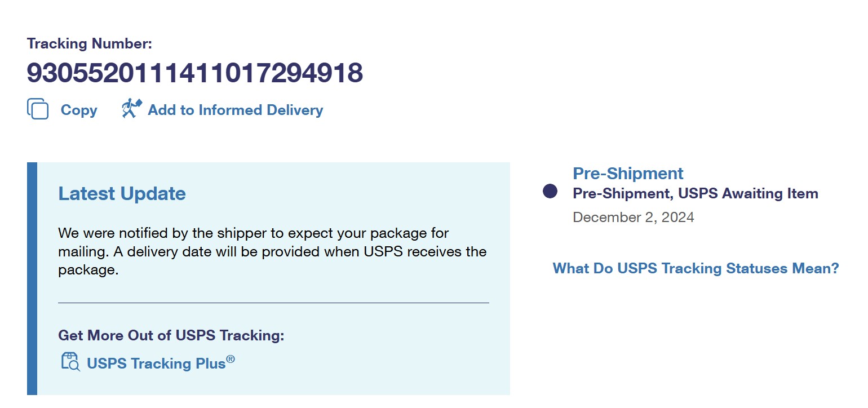The height and width of the screenshot is (408, 868).
Task: Click Get More Out of USPS Tracking heading
Action: coord(171,335)
